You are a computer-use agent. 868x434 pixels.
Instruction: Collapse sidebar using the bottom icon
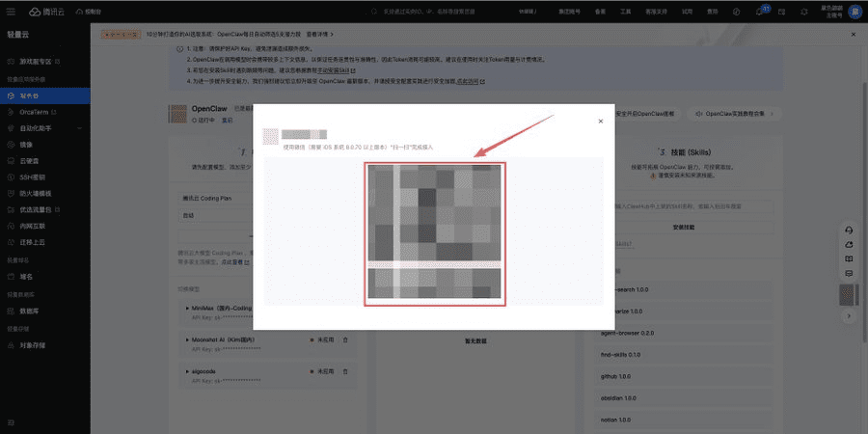coord(11,423)
